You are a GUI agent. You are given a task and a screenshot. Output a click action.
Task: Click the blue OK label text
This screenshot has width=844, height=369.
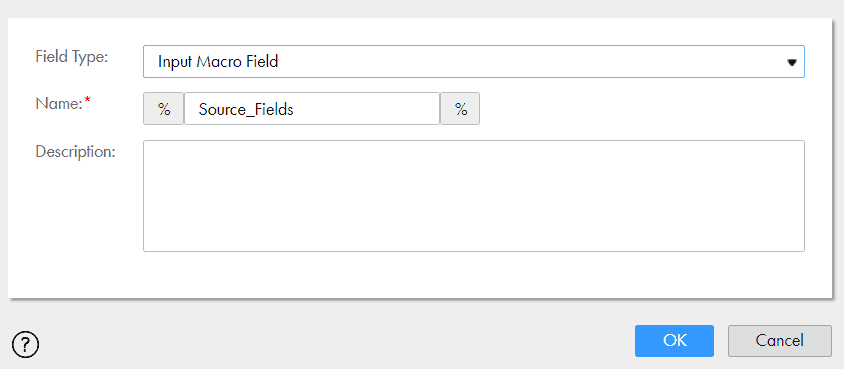[x=675, y=340]
